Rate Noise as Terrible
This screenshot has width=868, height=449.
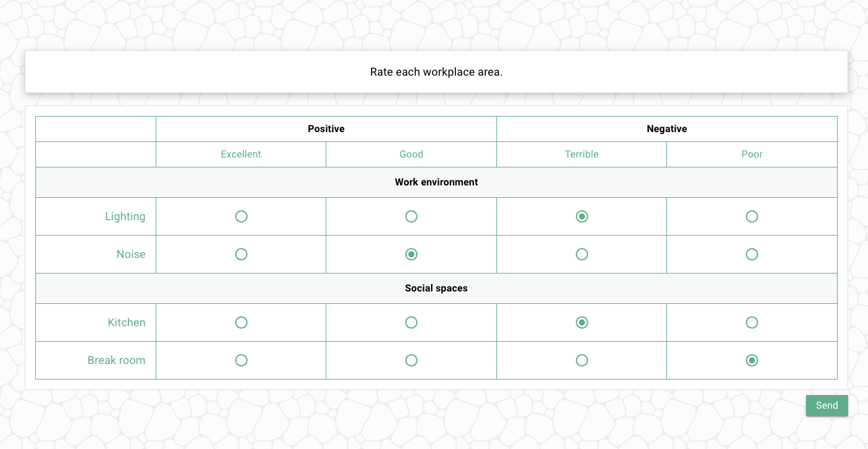tap(582, 254)
